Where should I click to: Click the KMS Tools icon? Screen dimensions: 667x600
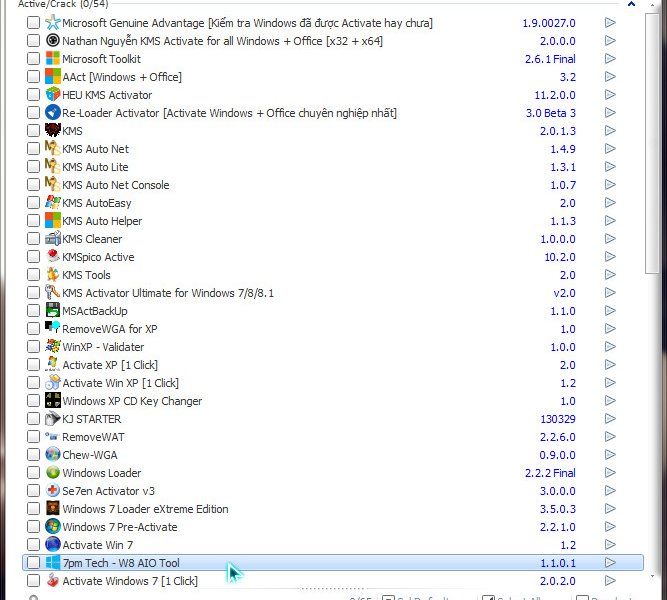point(53,274)
